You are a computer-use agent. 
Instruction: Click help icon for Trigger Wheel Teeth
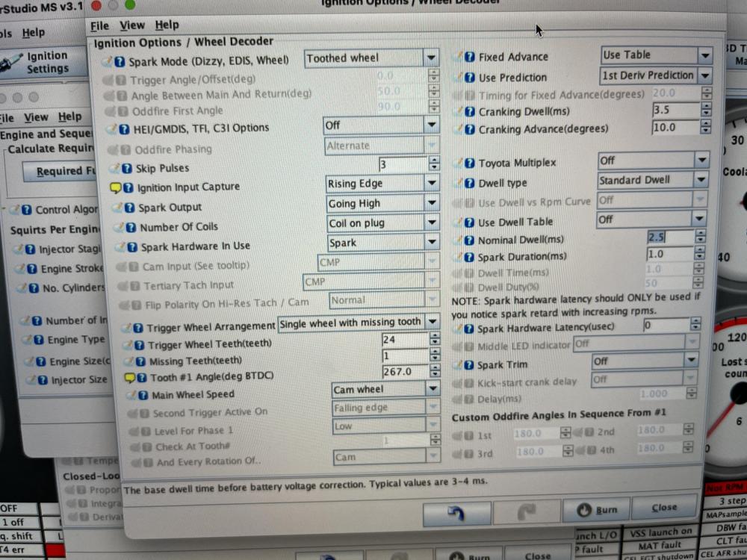[x=139, y=345]
